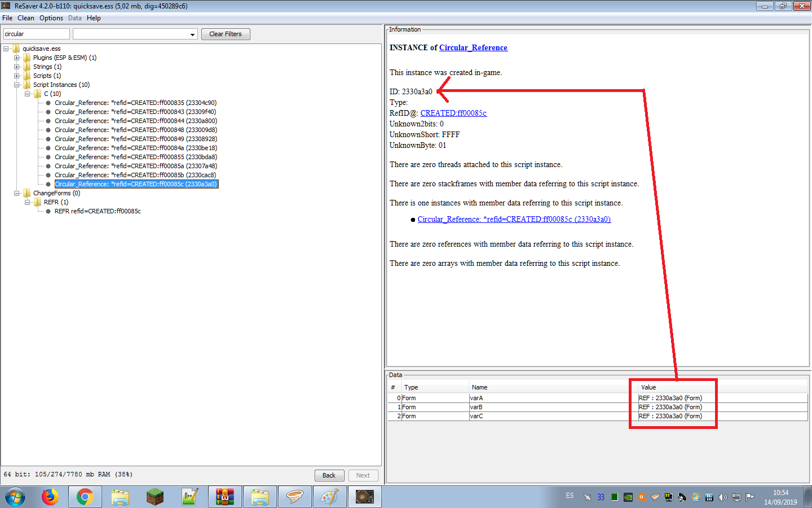The height and width of the screenshot is (508, 812).
Task: Sort data table by Name column
Action: click(x=554, y=387)
